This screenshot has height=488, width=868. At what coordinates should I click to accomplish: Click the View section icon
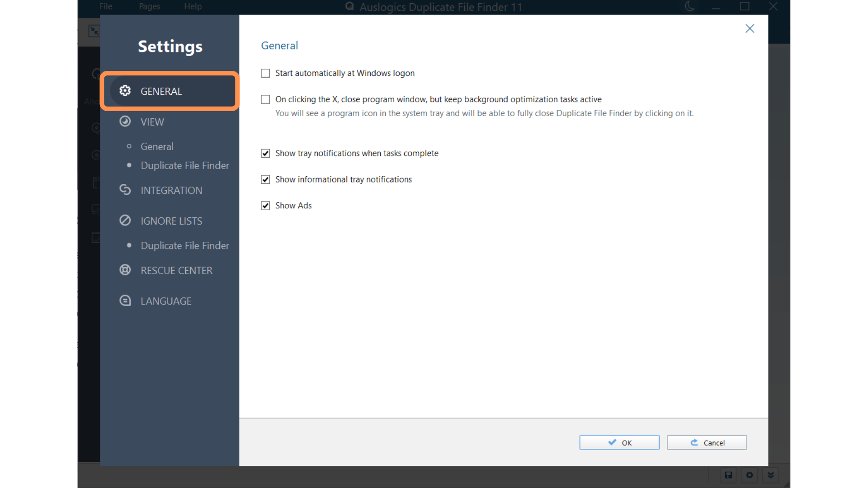[125, 122]
